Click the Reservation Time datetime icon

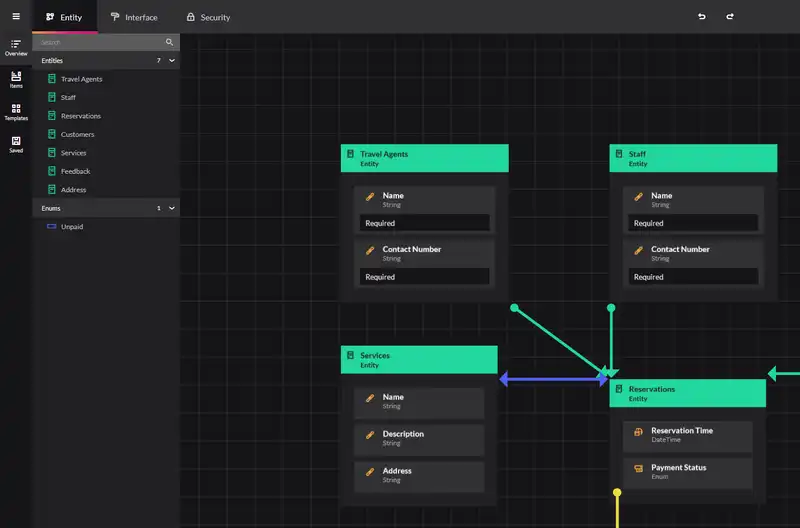tap(638, 432)
